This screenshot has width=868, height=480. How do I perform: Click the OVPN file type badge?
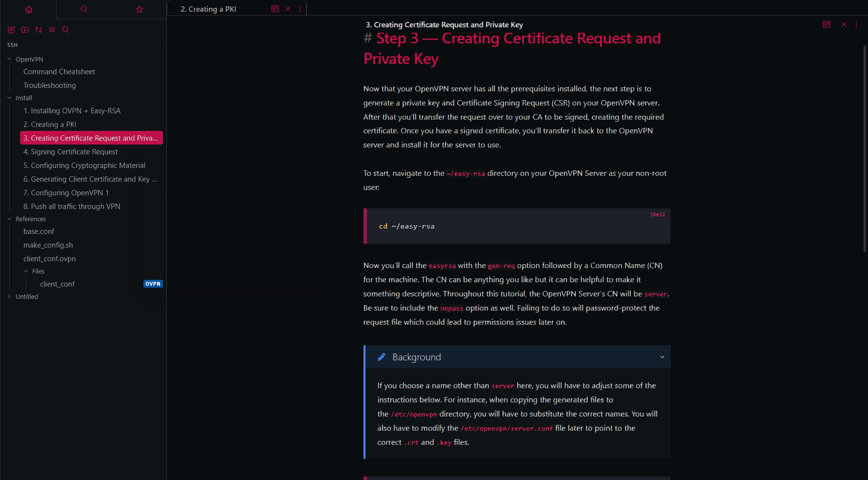click(153, 284)
